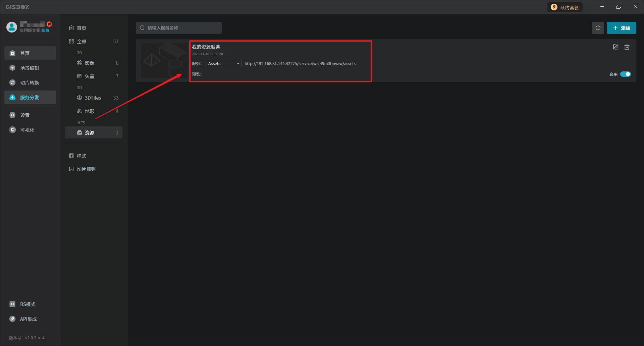Image resolution: width=644 pixels, height=346 pixels.
Task: Click the edit icon for 我的资源服务
Action: coord(615,47)
